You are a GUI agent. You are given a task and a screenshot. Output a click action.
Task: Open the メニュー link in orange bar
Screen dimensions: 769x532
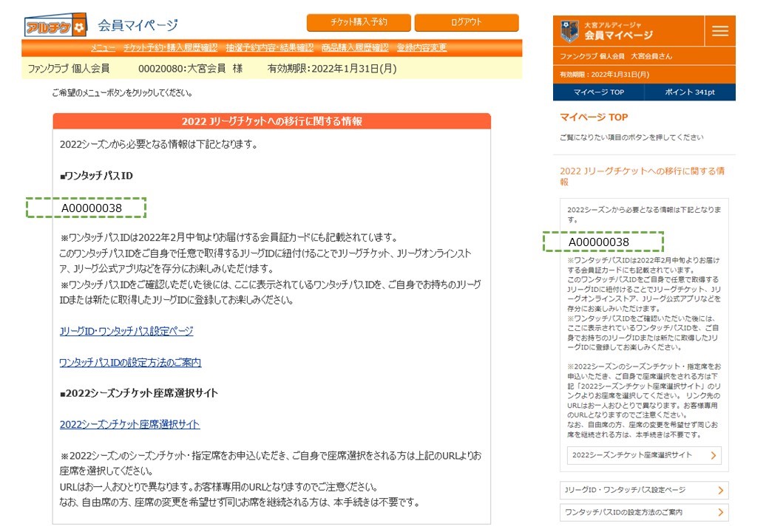(103, 47)
